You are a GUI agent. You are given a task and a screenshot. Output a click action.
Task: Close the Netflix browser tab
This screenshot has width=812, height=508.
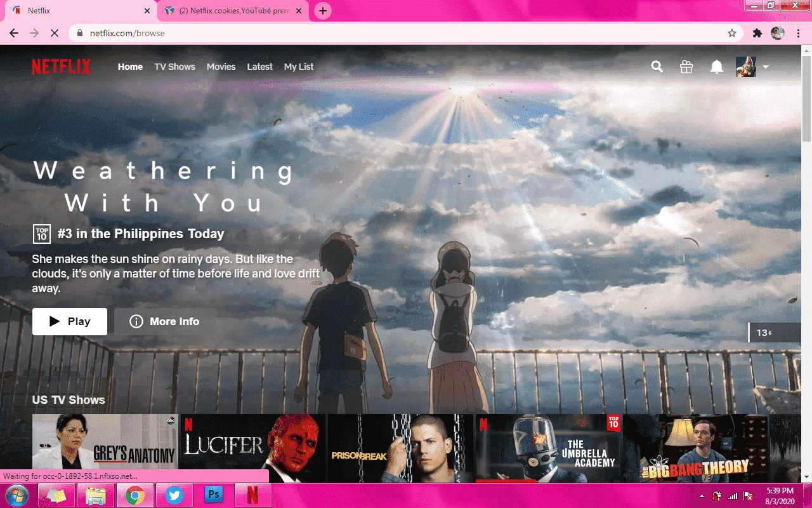click(147, 11)
